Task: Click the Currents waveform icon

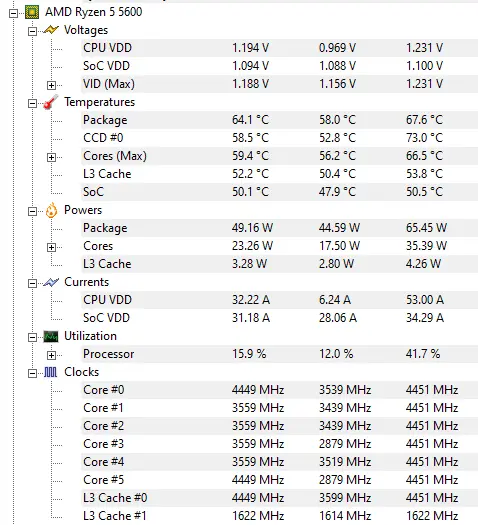Action: pyautogui.click(x=51, y=282)
